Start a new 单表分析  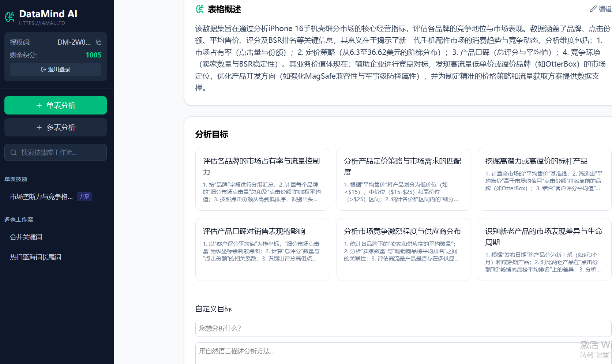click(56, 105)
